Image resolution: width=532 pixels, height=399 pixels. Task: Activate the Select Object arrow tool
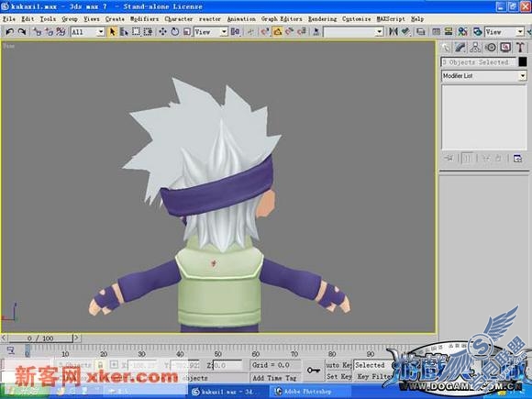pos(112,32)
